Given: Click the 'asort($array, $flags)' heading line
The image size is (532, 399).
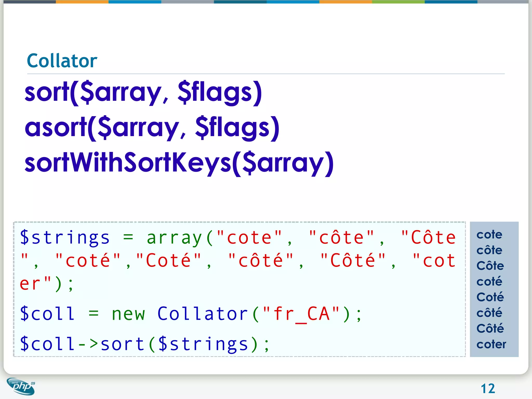Looking at the screenshot, I should coord(152,128).
